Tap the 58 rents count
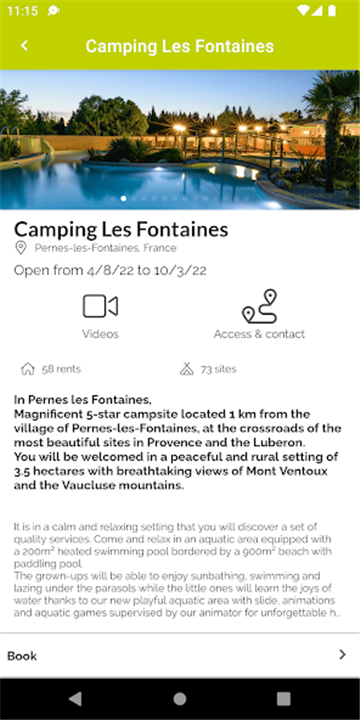 point(61,369)
